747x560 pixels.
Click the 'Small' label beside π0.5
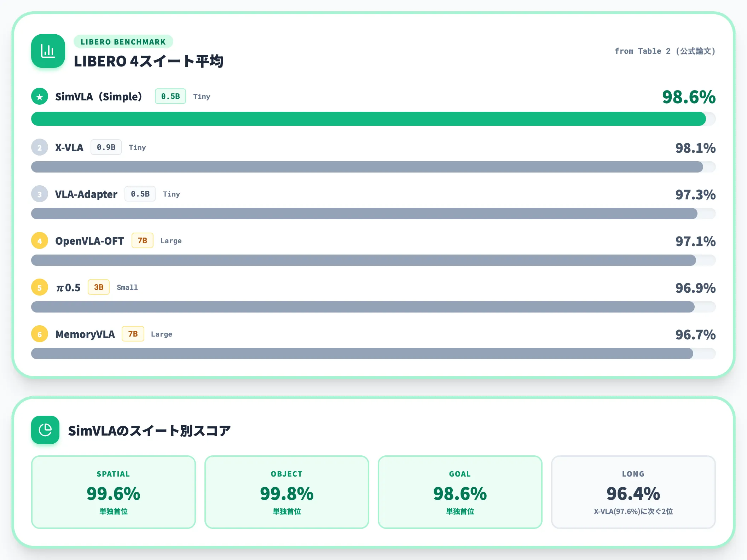pos(127,287)
